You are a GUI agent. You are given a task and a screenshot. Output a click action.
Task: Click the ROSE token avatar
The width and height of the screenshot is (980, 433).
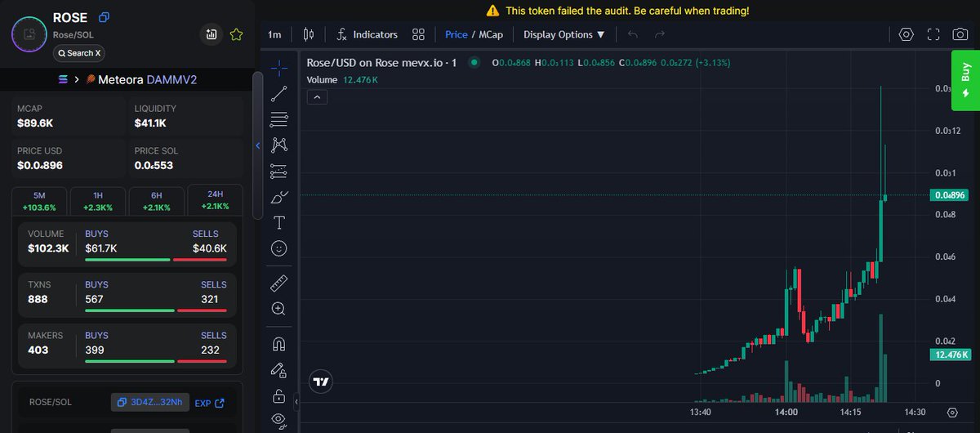pos(31,34)
